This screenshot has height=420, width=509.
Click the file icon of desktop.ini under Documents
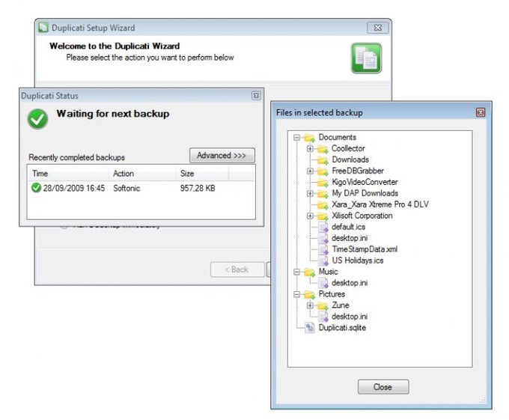(323, 239)
